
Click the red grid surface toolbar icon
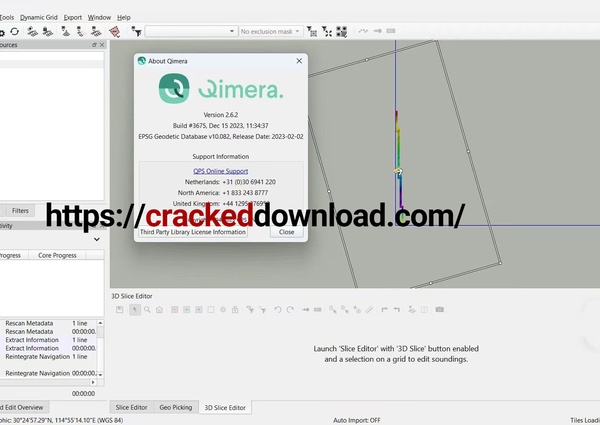coord(114,31)
